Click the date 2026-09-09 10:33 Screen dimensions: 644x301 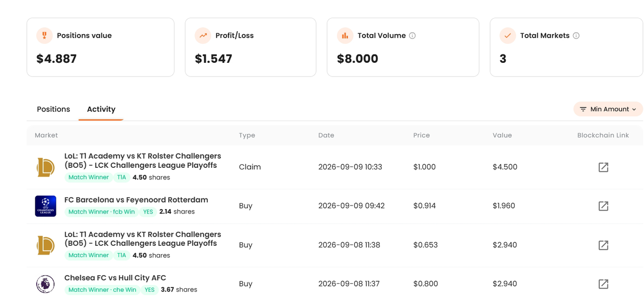pos(351,167)
